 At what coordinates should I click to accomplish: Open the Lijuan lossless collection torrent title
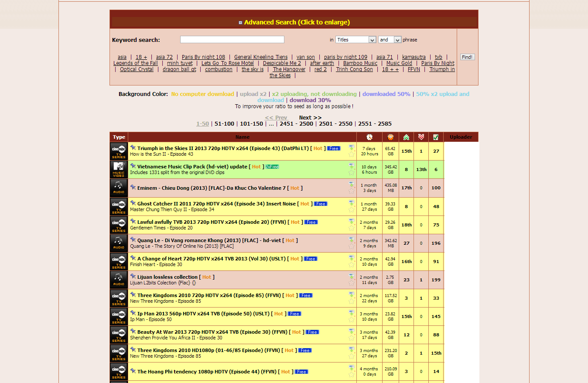[168, 277]
